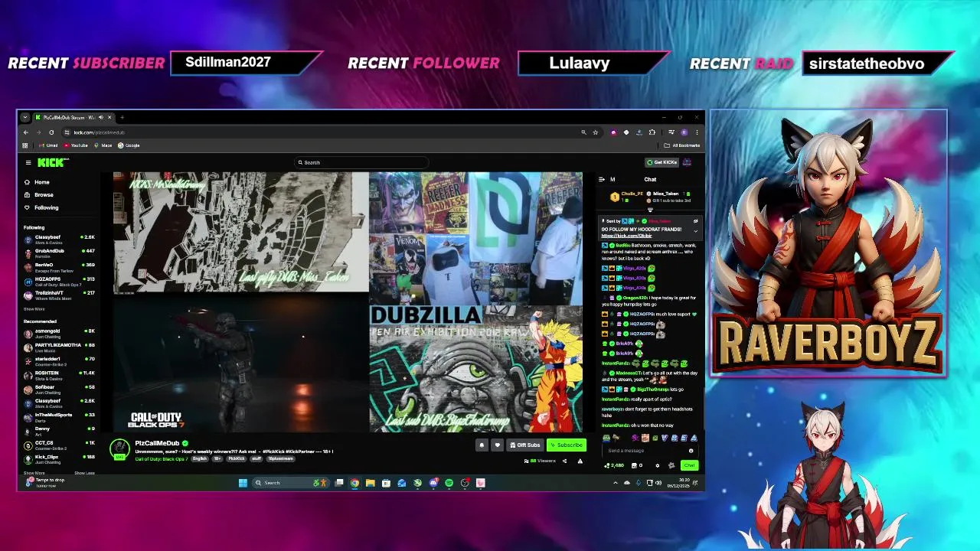The height and width of the screenshot is (551, 980).
Task: Go back in the browser
Action: (x=25, y=132)
